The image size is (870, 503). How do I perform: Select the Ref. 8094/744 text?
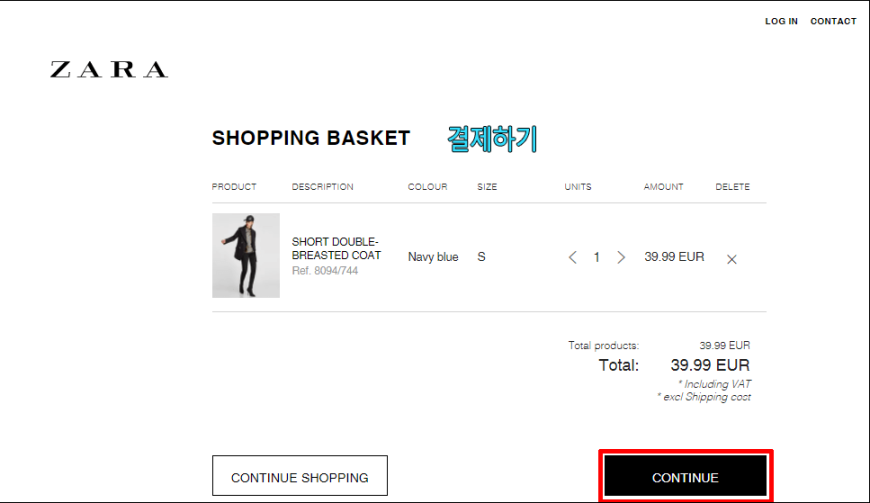[x=325, y=271]
